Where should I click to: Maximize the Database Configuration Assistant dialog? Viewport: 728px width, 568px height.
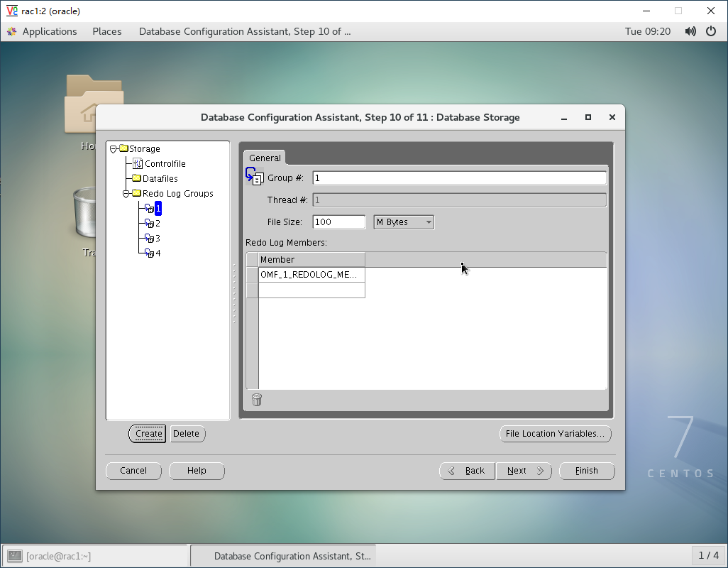point(588,117)
